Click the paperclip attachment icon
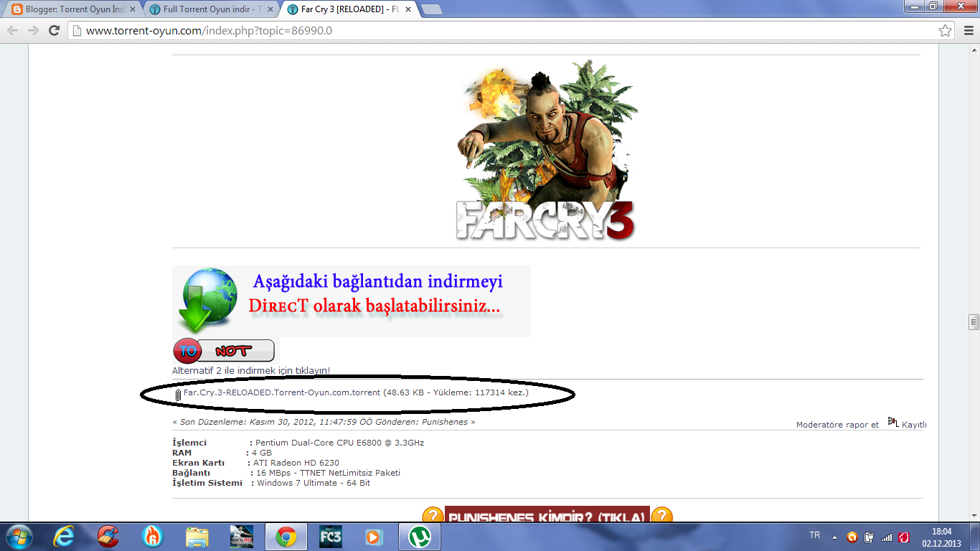This screenshot has height=551, width=980. [178, 394]
